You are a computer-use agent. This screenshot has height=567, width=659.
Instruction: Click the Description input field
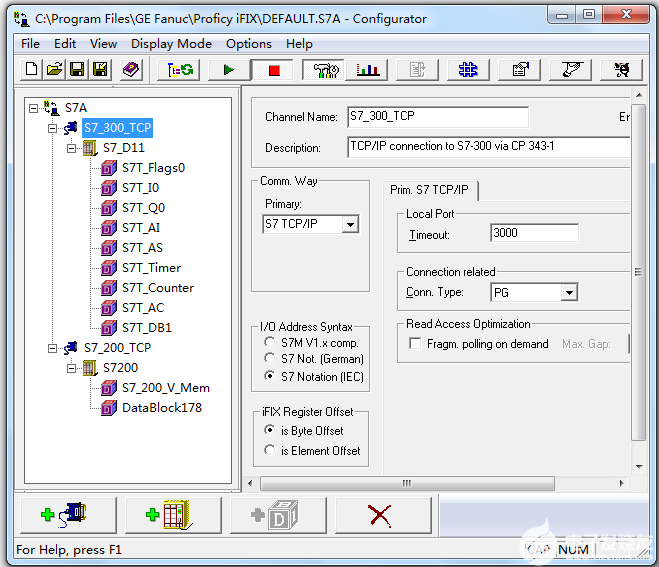pyautogui.click(x=489, y=147)
